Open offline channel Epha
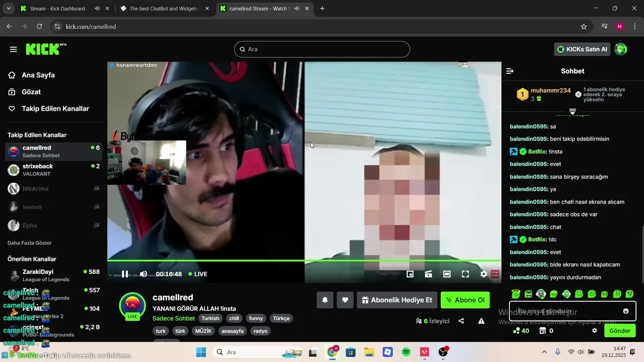 coord(54,225)
